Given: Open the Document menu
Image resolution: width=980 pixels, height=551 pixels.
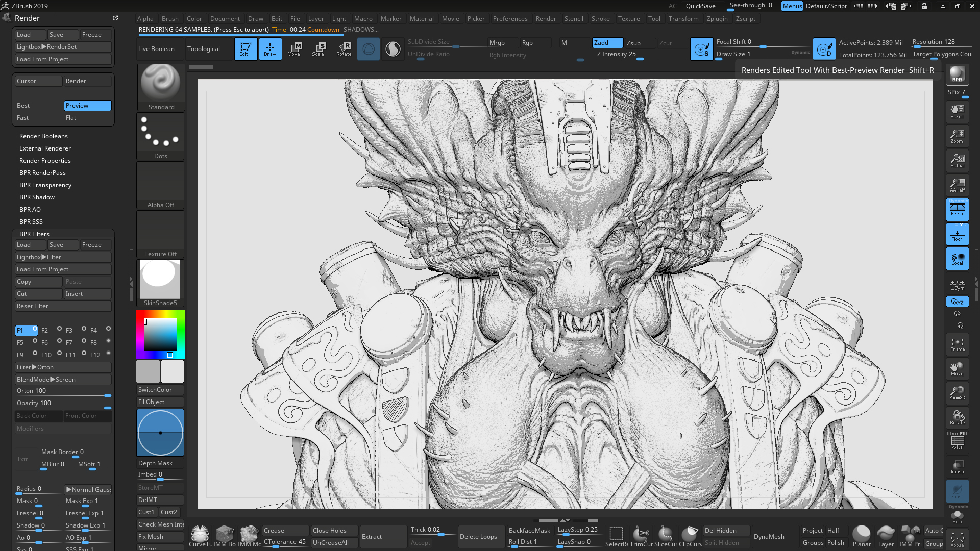Looking at the screenshot, I should click(x=225, y=18).
